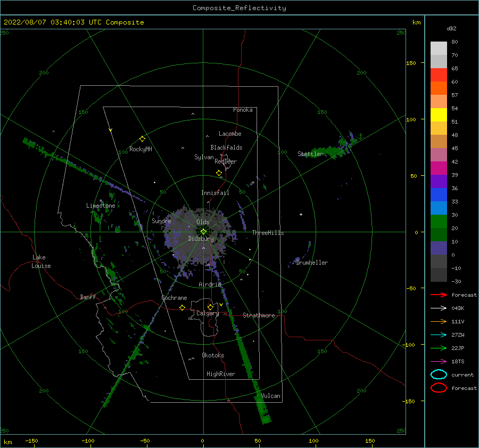Click the Cochrane label
The width and height of the screenshot is (479, 448).
pos(174,298)
